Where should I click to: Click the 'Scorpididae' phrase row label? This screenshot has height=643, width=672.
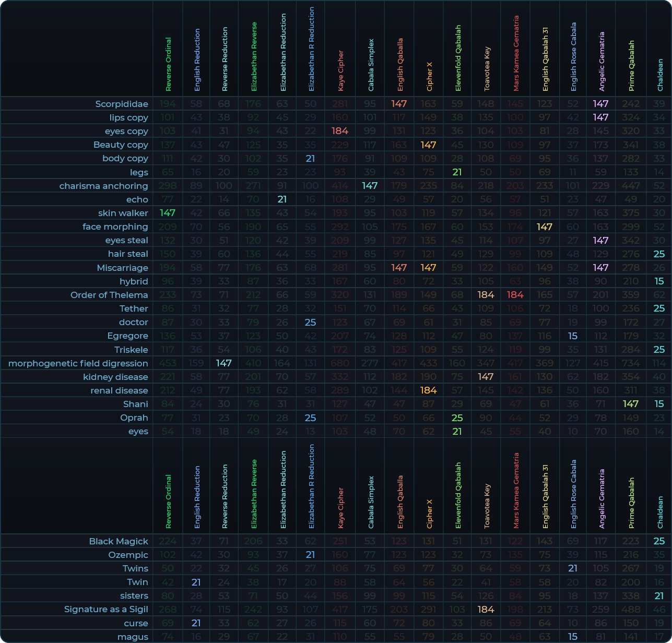(x=122, y=104)
